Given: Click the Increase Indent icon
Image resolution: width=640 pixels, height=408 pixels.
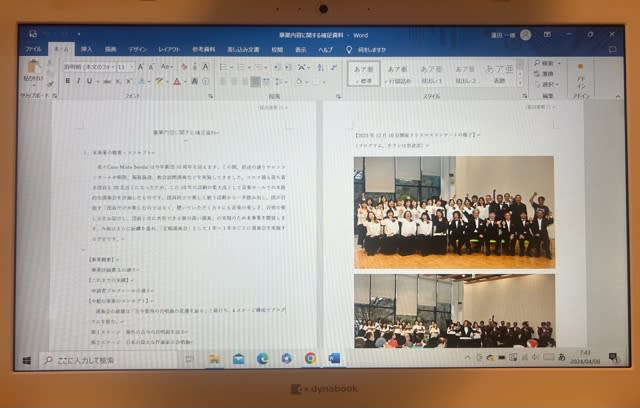Looking at the screenshot, I should pyautogui.click(x=287, y=67).
